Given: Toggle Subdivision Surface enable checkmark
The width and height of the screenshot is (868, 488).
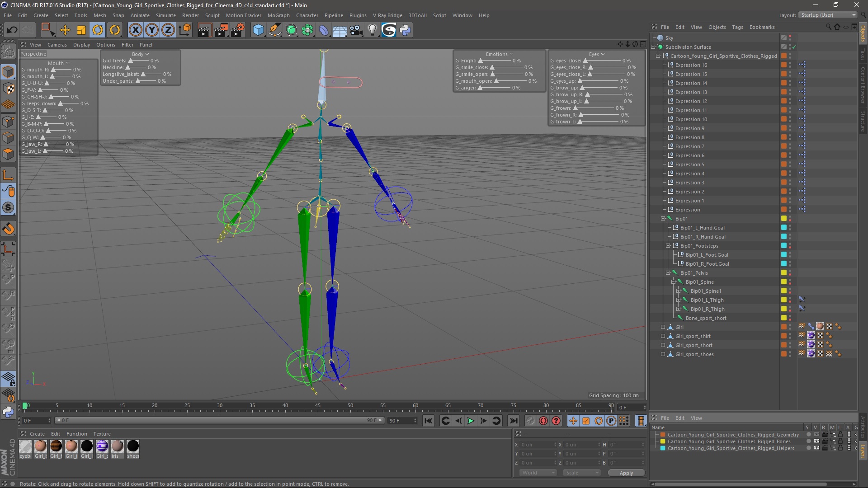Looking at the screenshot, I should tap(794, 47).
